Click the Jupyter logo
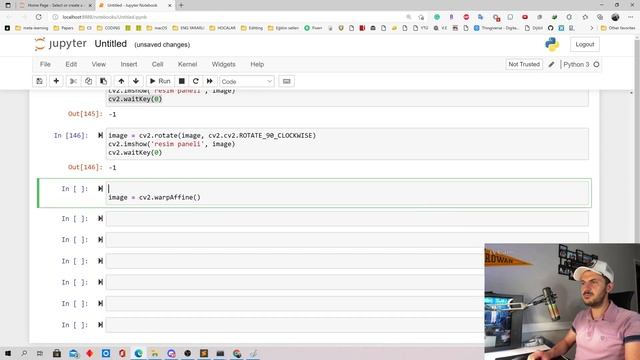 [x=60, y=44]
